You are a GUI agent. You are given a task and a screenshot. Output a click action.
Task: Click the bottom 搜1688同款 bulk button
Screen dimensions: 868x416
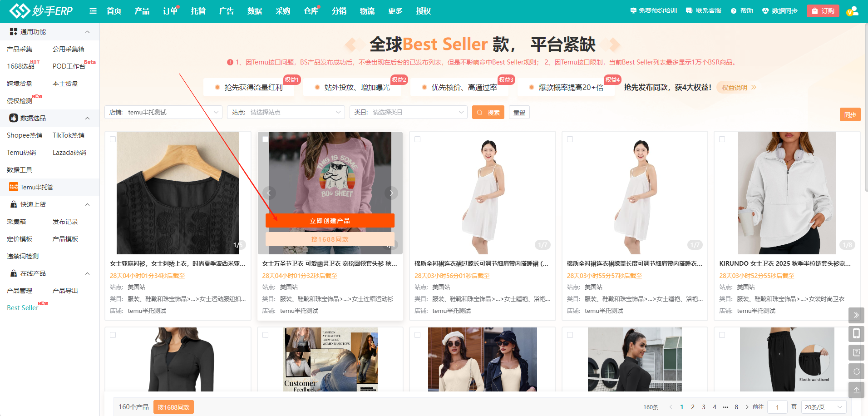(x=173, y=407)
